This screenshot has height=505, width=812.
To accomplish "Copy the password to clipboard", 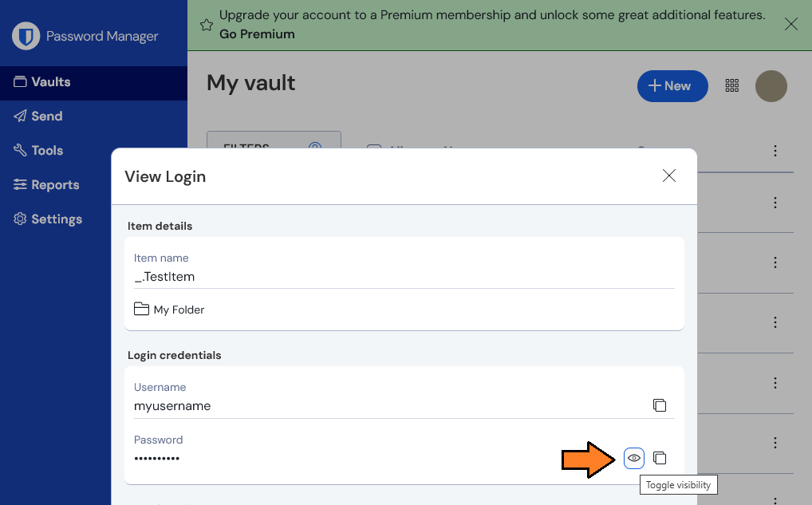I will (659, 458).
